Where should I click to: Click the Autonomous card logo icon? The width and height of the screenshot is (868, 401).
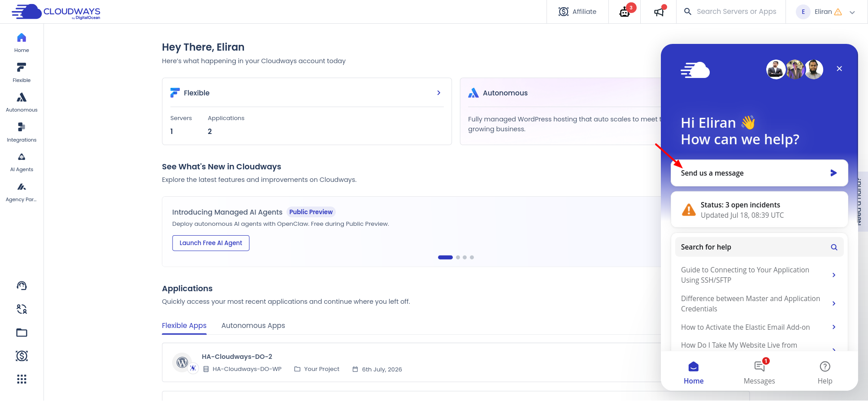(x=473, y=93)
